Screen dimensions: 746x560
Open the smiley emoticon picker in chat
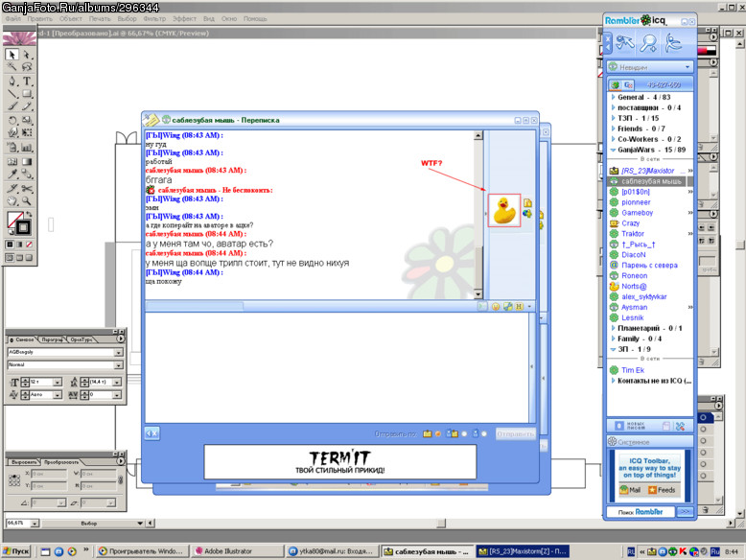[x=496, y=307]
